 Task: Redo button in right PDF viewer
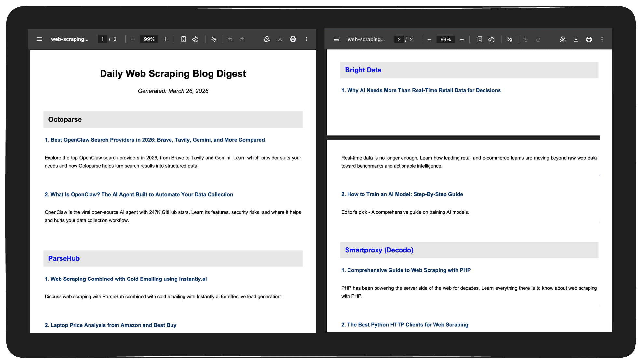click(x=538, y=39)
